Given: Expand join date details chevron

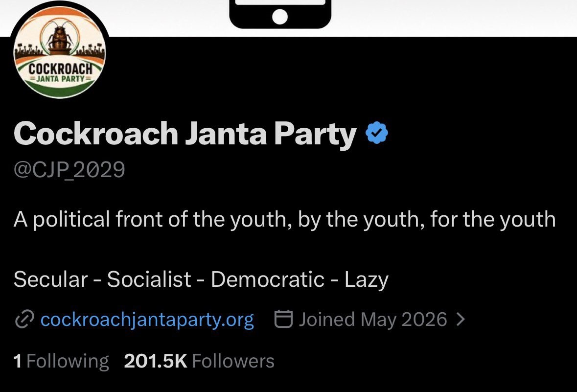Looking at the screenshot, I should tap(461, 319).
